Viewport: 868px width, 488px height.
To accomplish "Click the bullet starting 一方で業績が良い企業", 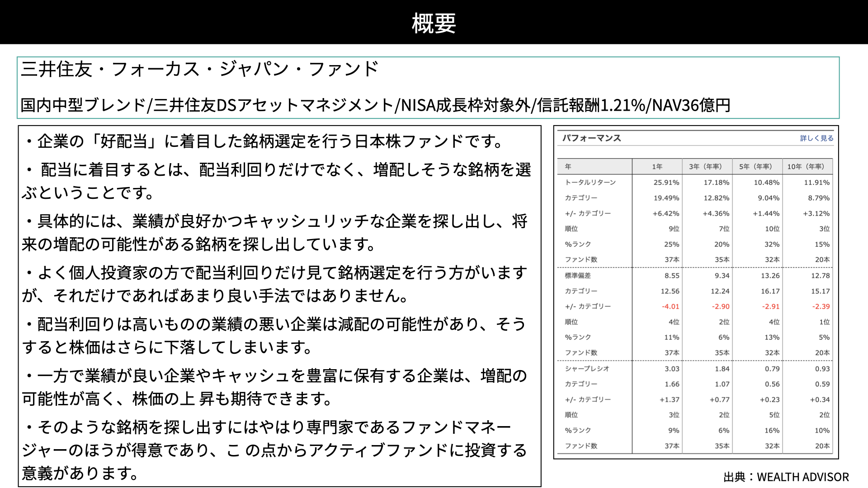I will pos(275,387).
